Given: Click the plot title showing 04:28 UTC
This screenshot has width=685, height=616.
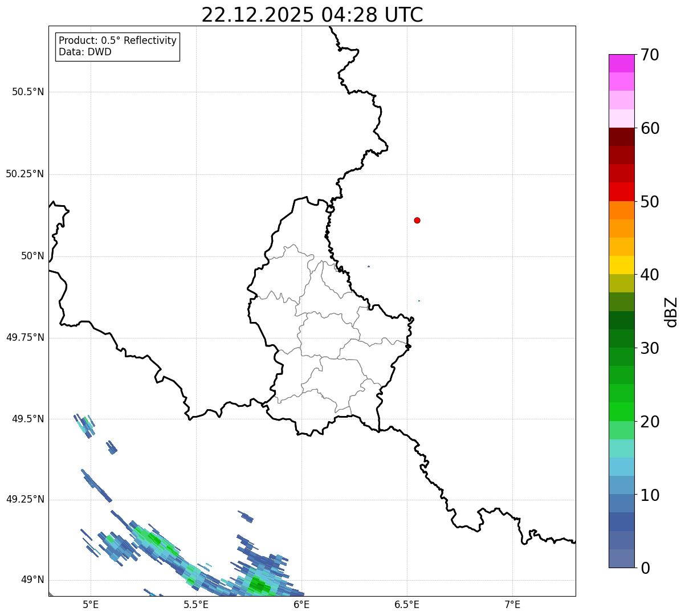Looking at the screenshot, I should [312, 15].
